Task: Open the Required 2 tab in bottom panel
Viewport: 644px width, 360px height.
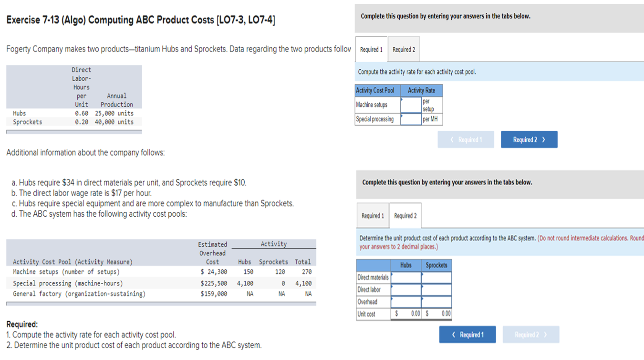Action: (405, 215)
